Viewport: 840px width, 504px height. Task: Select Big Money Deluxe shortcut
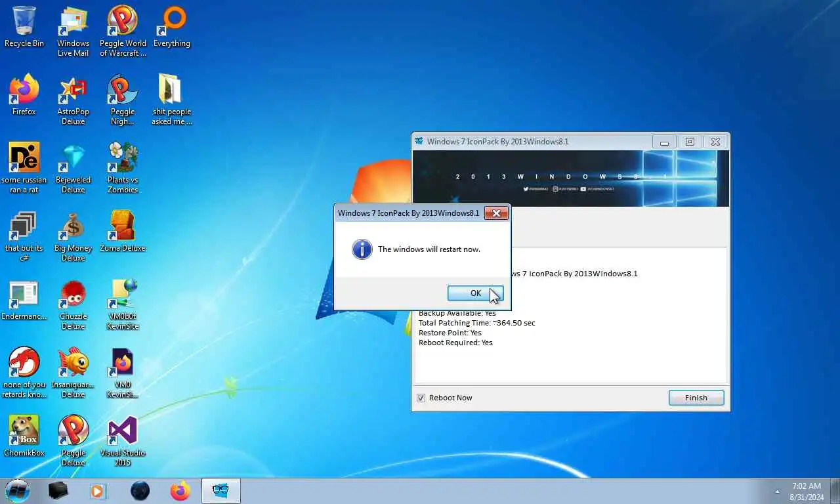tap(73, 236)
